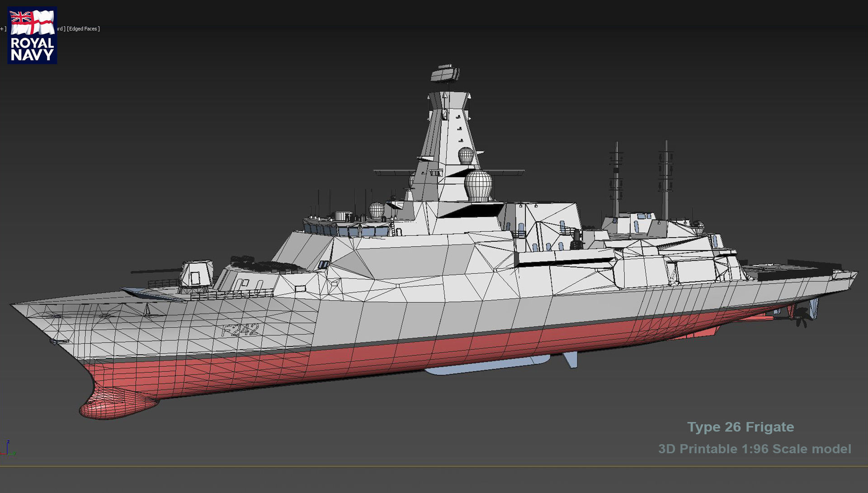The width and height of the screenshot is (868, 493).
Task: Click the XYZ axis tripod icon
Action: [x=8, y=448]
